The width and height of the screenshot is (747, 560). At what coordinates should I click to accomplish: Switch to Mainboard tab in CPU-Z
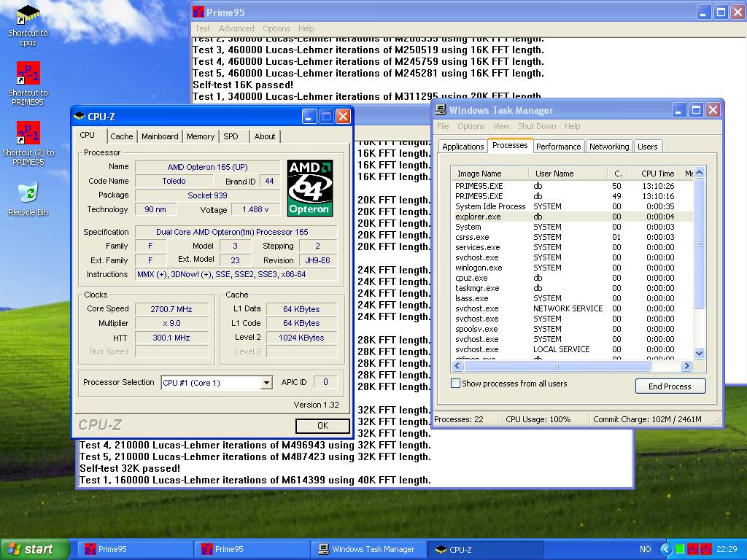coord(160,136)
